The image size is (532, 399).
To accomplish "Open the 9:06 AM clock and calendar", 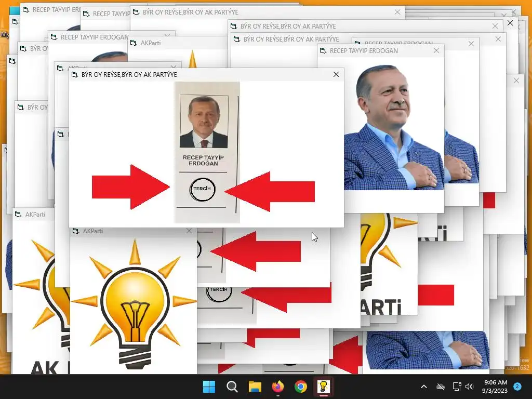I will (x=495, y=387).
